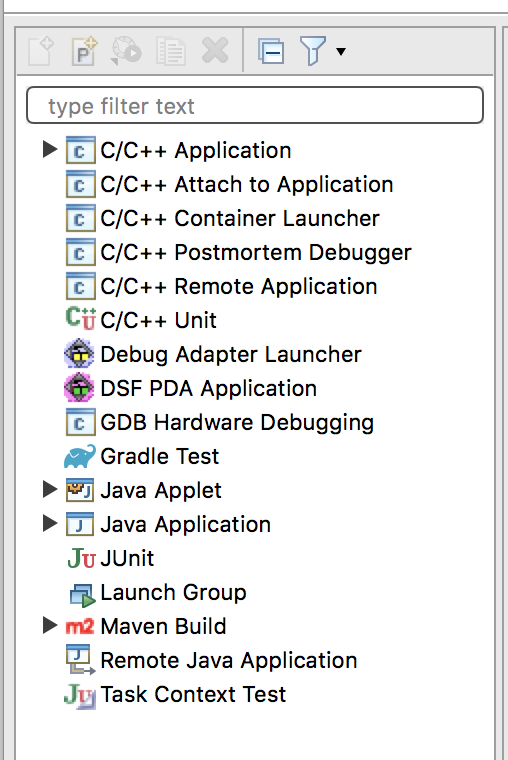This screenshot has height=760, width=508.
Task: Expand the C/C++ Application node
Action: tap(50, 149)
